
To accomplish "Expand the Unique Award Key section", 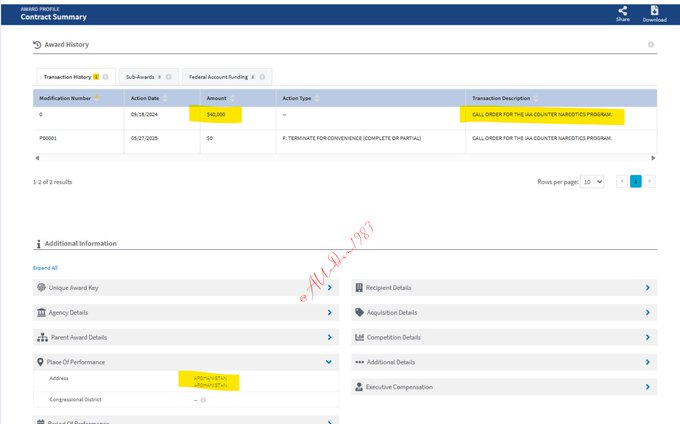I will click(x=329, y=287).
